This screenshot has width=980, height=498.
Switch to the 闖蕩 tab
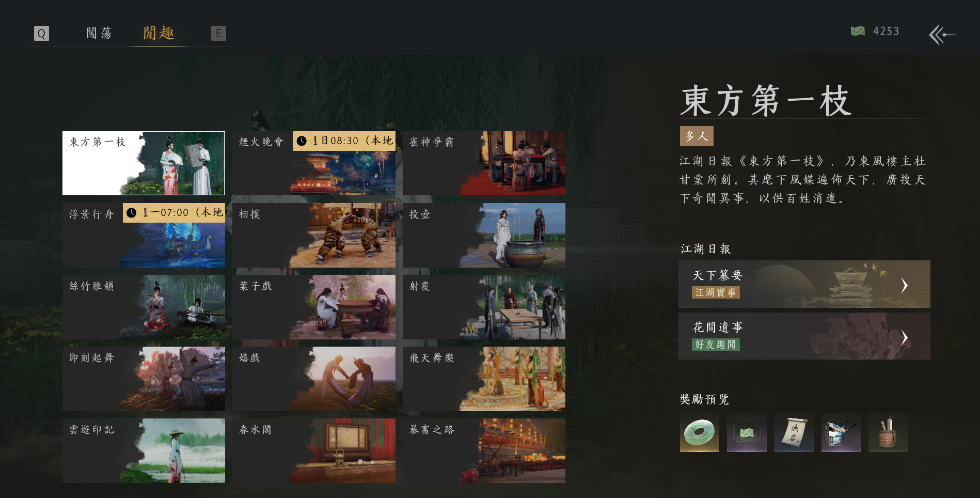99,33
